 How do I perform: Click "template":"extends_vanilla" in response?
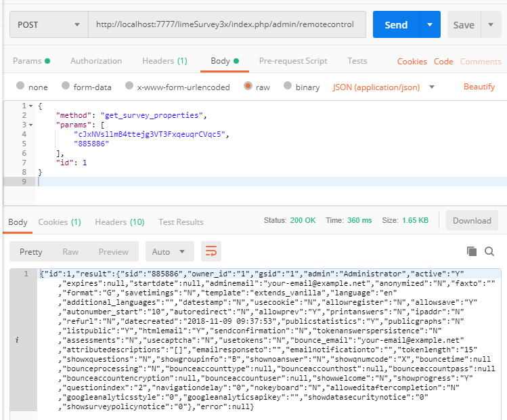(x=263, y=293)
